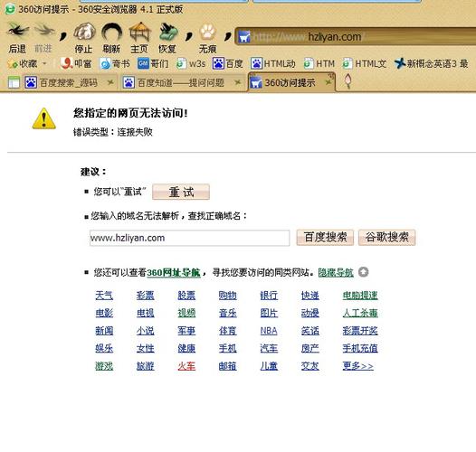This screenshot has width=476, height=452.
Task: Click the tab list panel icon
Action: click(14, 82)
